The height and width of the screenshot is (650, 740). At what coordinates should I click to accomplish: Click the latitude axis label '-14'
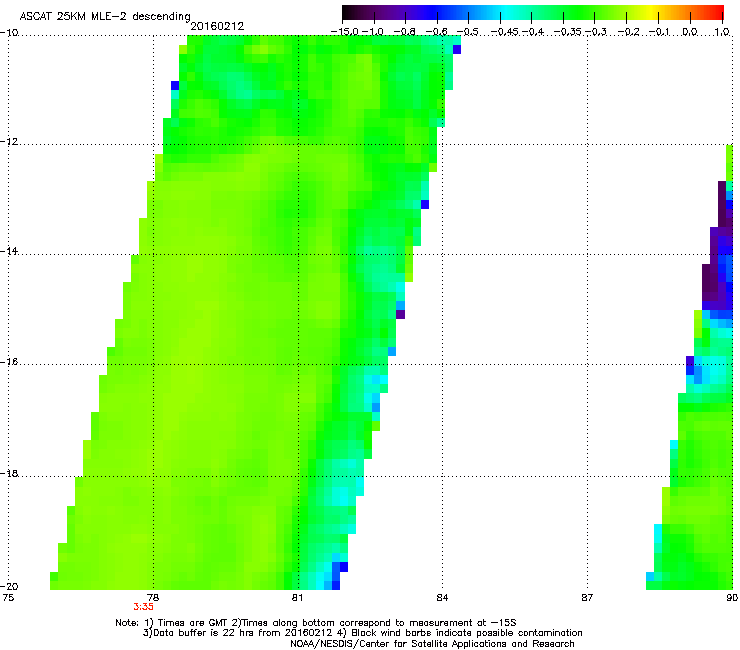pyautogui.click(x=9, y=251)
